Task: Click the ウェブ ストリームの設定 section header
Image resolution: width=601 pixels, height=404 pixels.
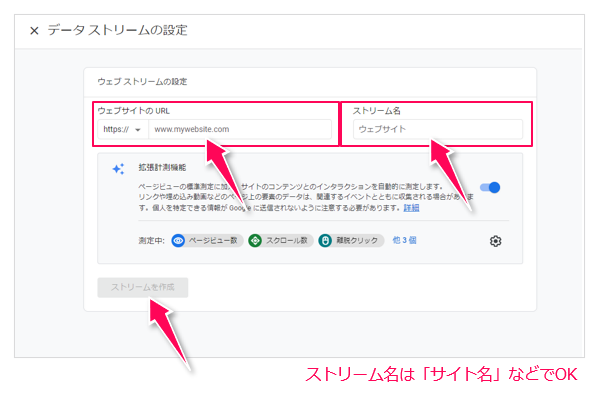Action: 142,81
